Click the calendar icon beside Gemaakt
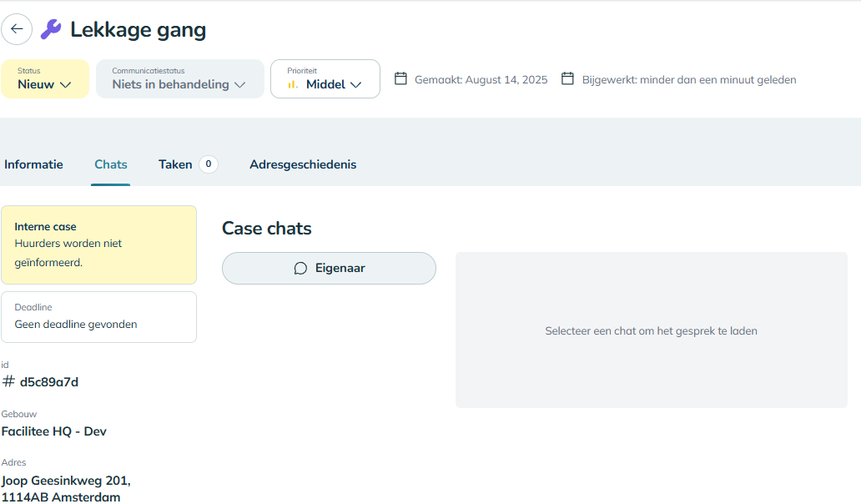 tap(400, 79)
